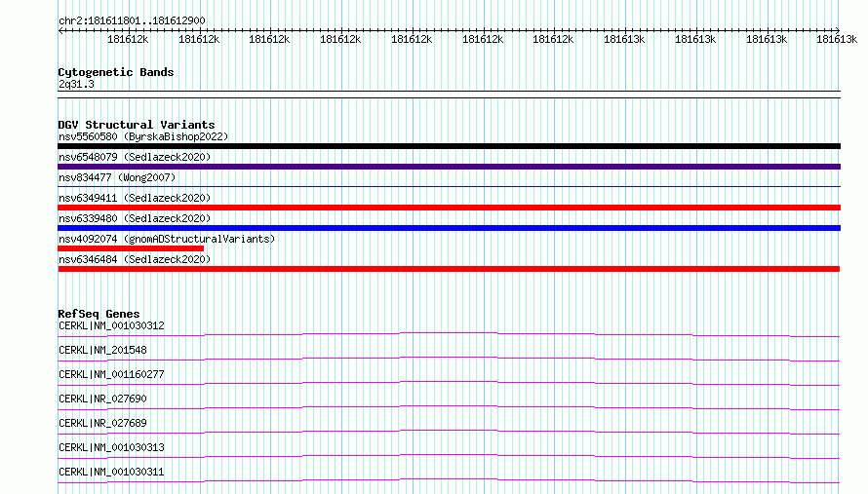Click the first 181613k ruler tick label
This screenshot has width=868, height=494.
click(624, 39)
